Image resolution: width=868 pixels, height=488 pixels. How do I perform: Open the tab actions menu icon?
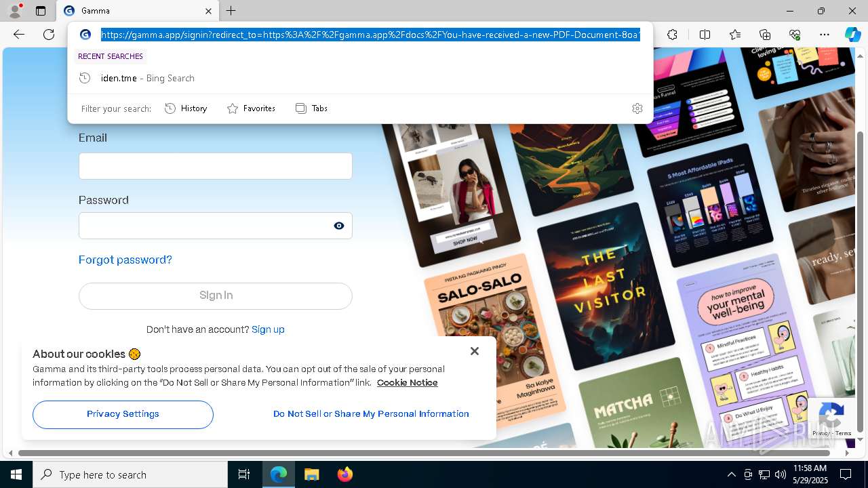click(x=41, y=11)
